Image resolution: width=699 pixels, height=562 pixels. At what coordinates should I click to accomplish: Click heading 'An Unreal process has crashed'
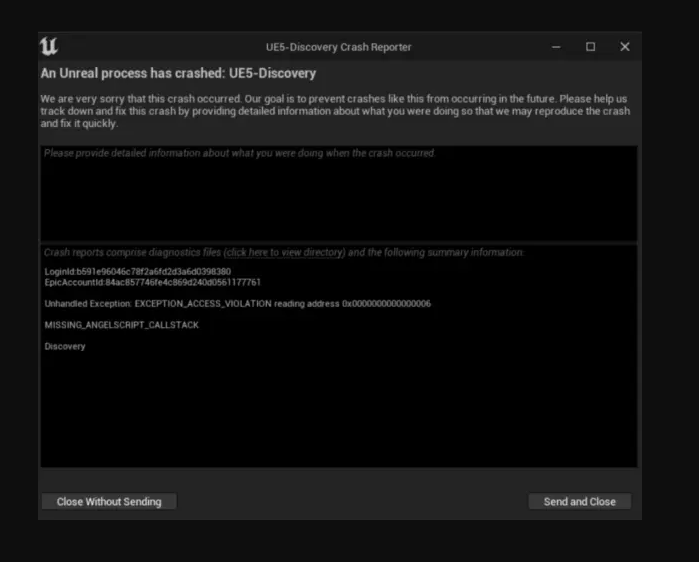(178, 73)
